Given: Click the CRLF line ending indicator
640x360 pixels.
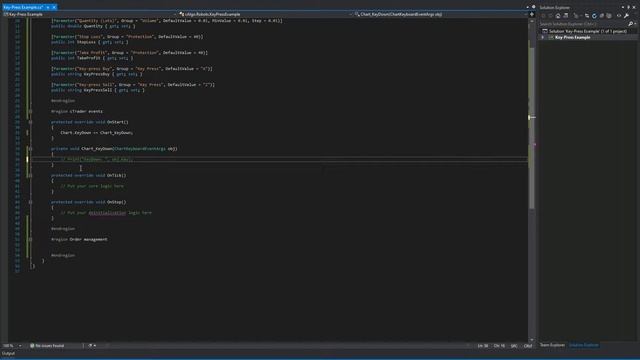Looking at the screenshot, I should [x=528, y=346].
